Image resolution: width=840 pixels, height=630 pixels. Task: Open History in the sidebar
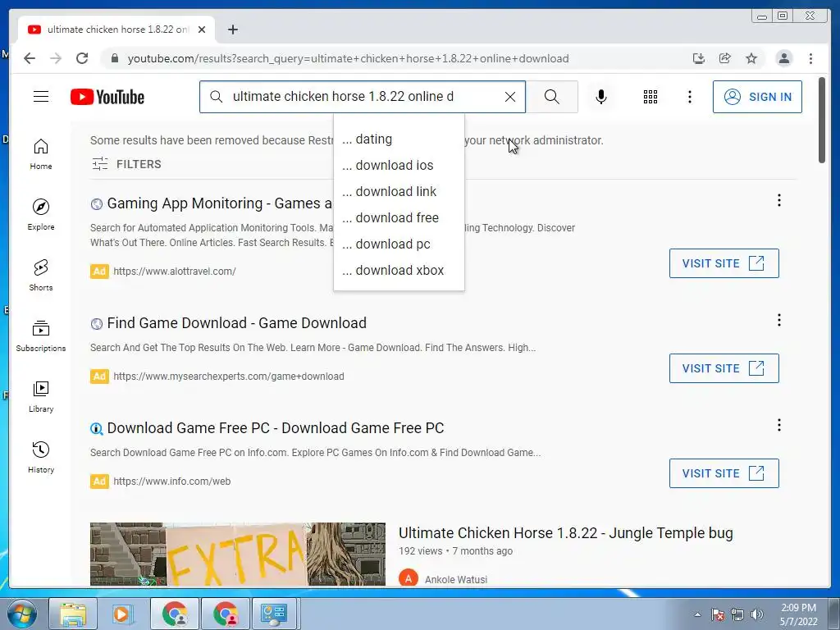(x=41, y=457)
